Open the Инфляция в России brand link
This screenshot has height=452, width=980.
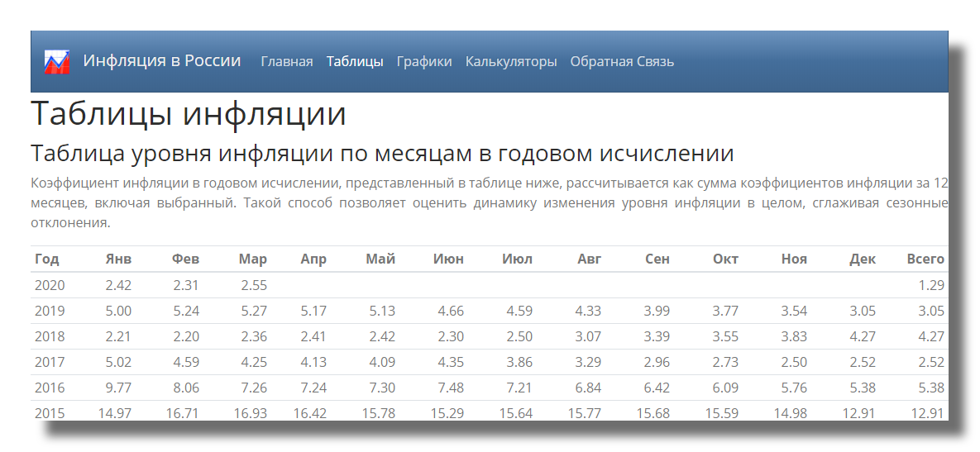pos(162,60)
